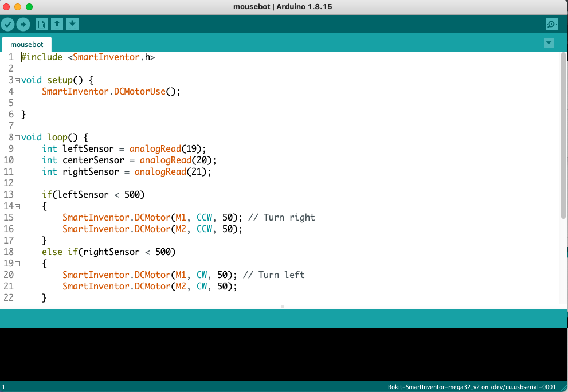The image size is (568, 392).
Task: Save the sketch with the Save icon
Action: coord(72,24)
